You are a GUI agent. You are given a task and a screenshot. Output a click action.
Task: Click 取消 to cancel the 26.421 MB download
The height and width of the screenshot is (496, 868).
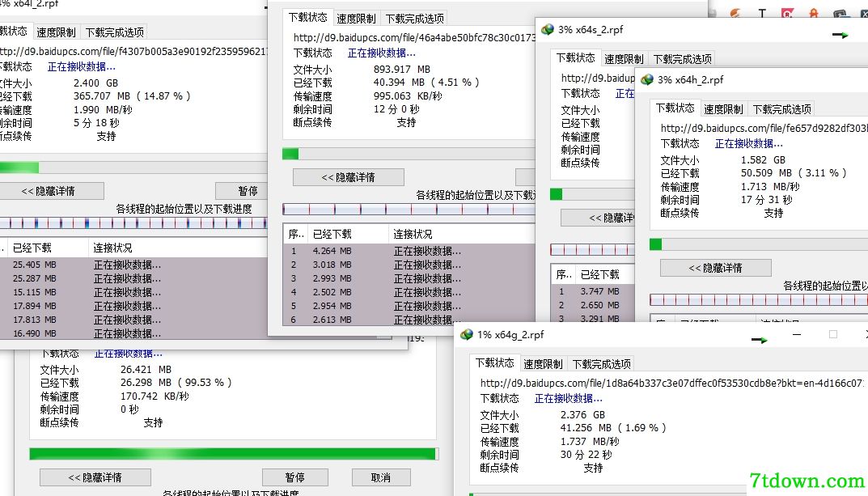tap(381, 477)
